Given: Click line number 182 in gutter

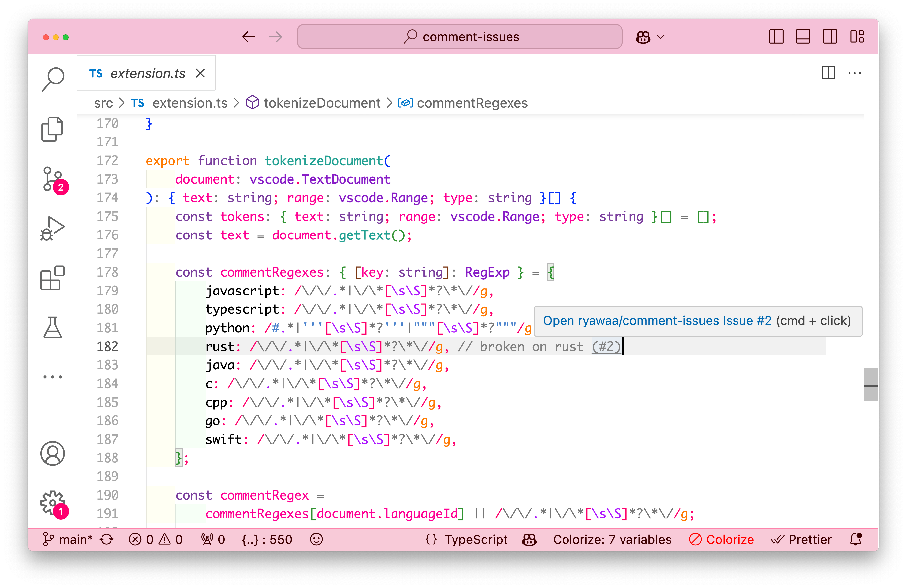Looking at the screenshot, I should pyautogui.click(x=108, y=346).
